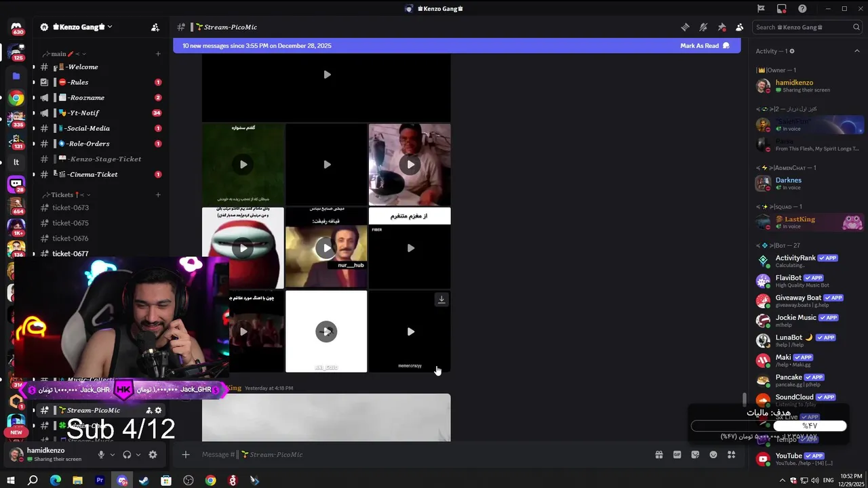Viewport: 868px width, 488px height.
Task: Toggle notification settings bell icon
Action: tap(703, 27)
